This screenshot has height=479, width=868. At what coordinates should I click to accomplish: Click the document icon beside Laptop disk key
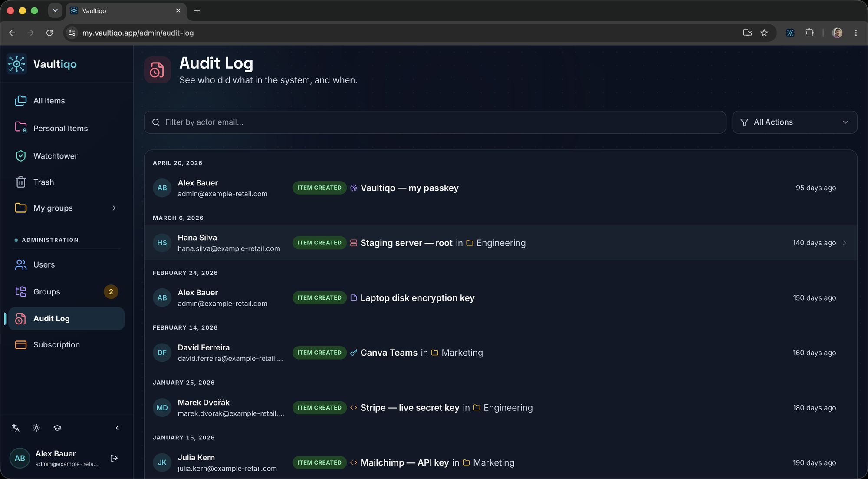[x=354, y=298]
